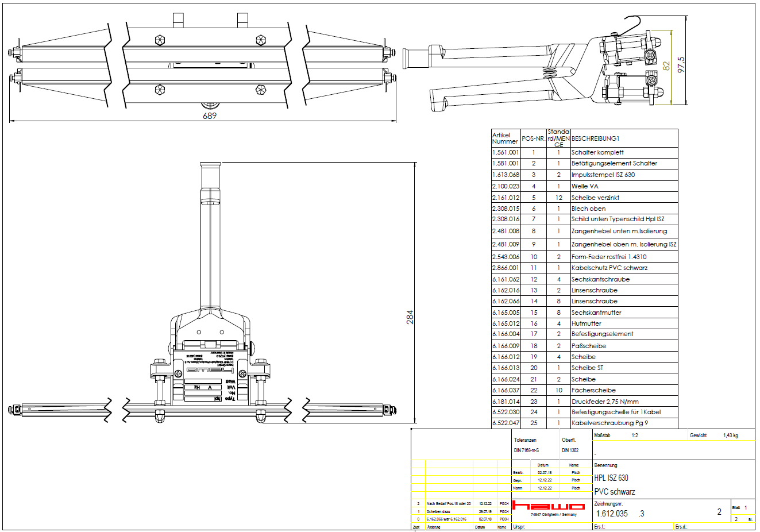This screenshot has width=760, height=532.
Task: Select the Maßstab 1:2 scale value
Action: (634, 435)
